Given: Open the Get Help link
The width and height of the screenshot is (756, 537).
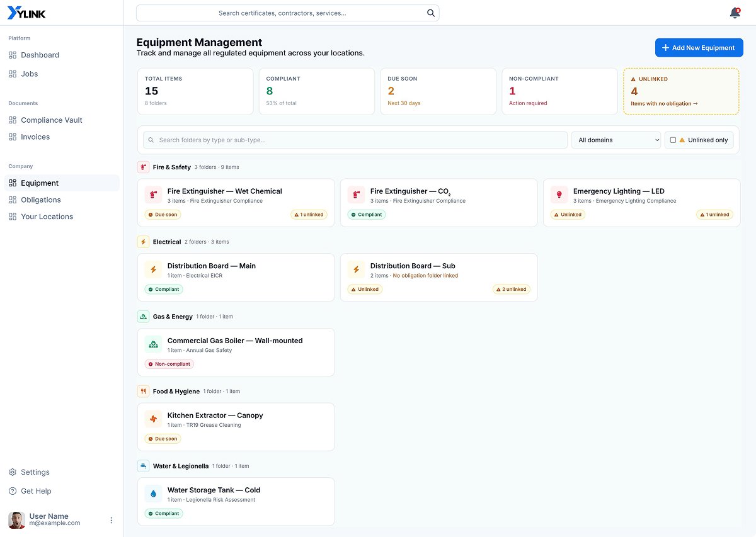Looking at the screenshot, I should coord(36,491).
